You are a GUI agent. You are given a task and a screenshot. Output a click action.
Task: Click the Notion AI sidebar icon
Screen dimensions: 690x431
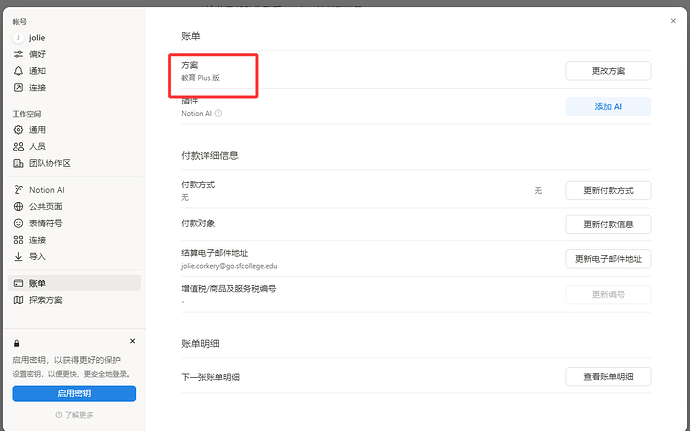click(18, 190)
